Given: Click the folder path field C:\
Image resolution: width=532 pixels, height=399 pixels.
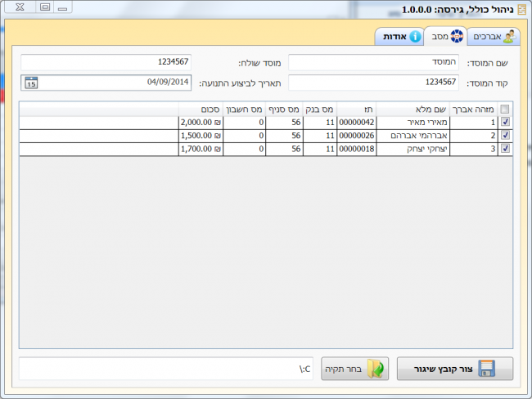Looking at the screenshot, I should pos(166,369).
